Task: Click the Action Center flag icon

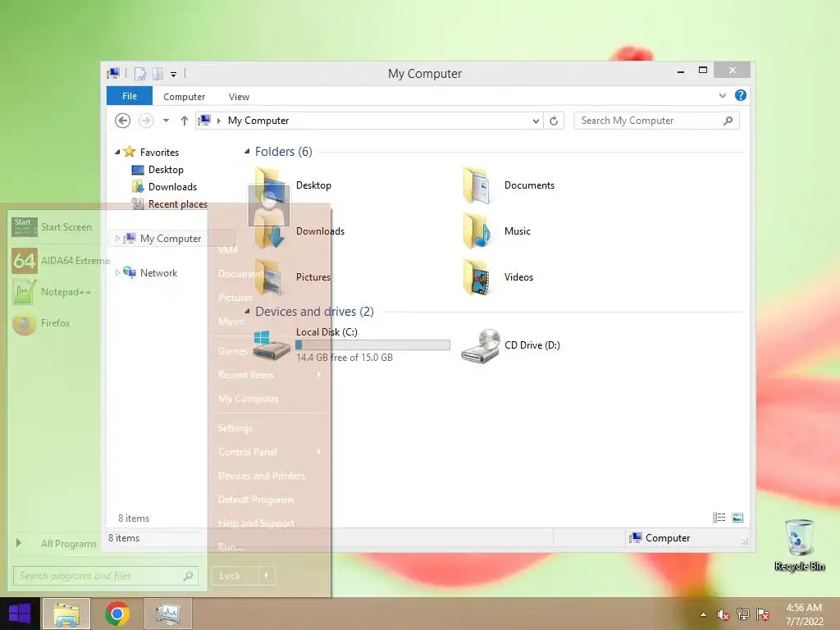Action: click(x=763, y=614)
